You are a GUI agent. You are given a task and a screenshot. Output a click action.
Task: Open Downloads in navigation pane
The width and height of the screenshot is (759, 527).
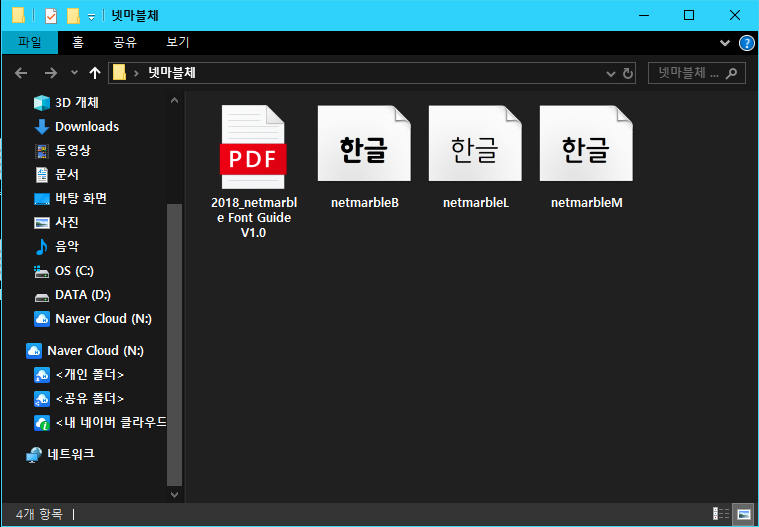coord(87,127)
